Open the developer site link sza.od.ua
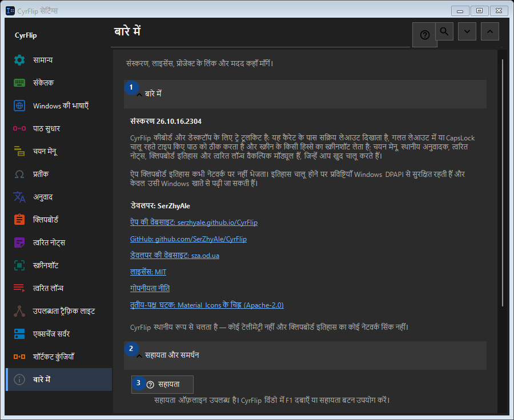The image size is (514, 420). click(x=175, y=256)
